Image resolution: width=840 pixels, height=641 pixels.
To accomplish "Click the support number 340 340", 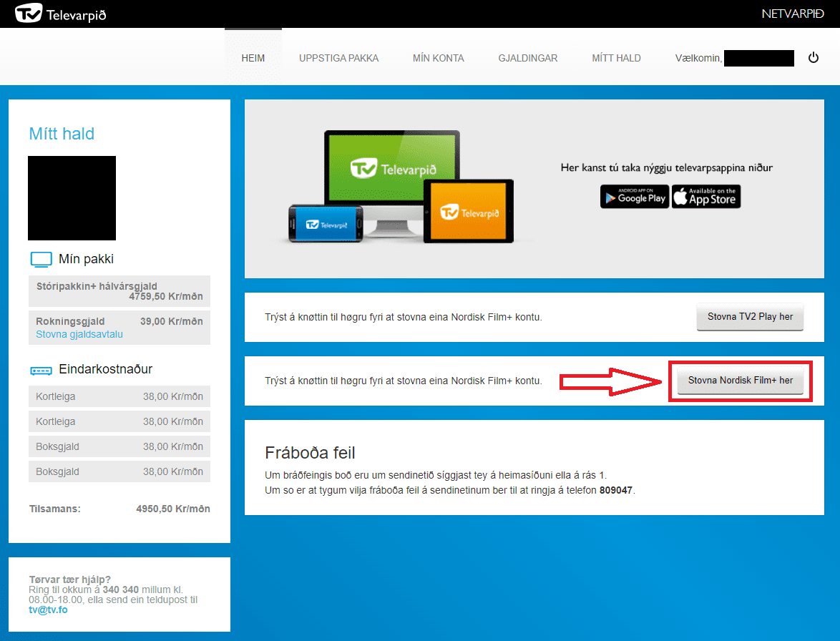I will pos(120,589).
